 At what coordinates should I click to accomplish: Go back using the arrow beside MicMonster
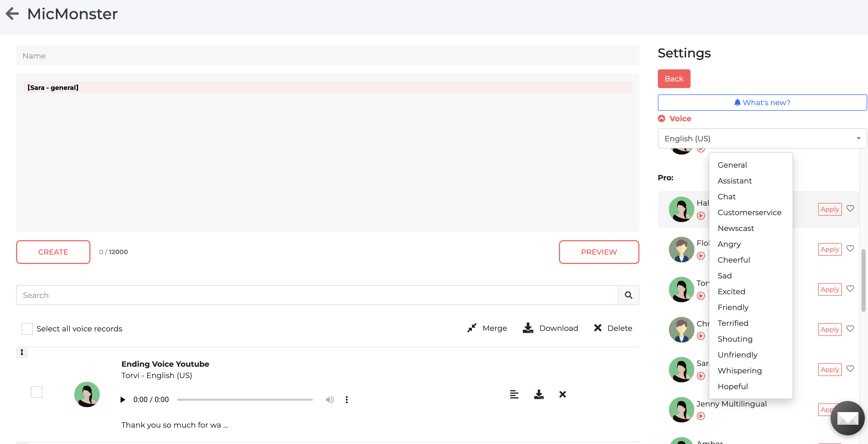tap(12, 14)
